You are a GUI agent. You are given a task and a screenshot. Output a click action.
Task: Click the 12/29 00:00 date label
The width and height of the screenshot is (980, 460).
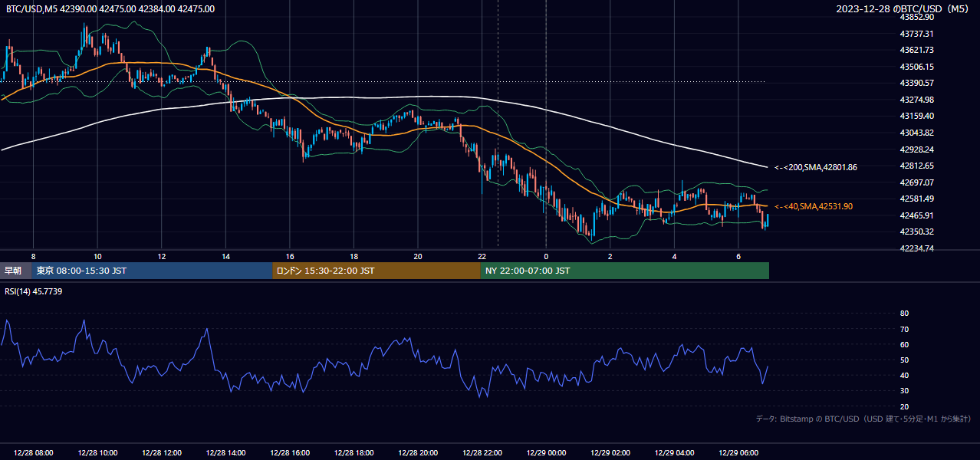pos(546,453)
